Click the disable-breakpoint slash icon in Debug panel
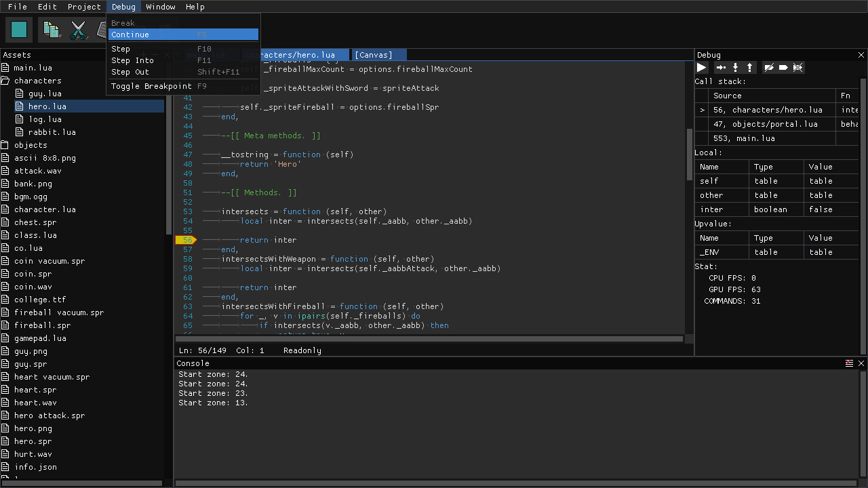868x488 pixels. point(769,67)
